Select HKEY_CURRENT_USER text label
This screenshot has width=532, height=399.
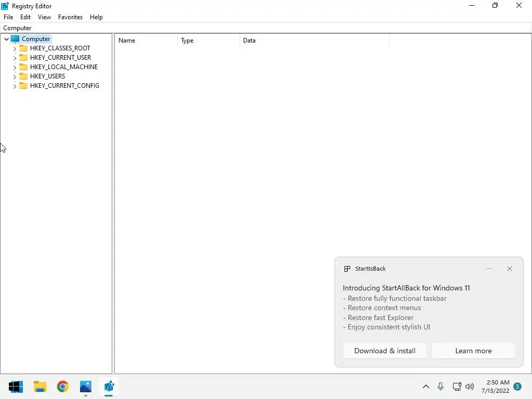point(60,57)
